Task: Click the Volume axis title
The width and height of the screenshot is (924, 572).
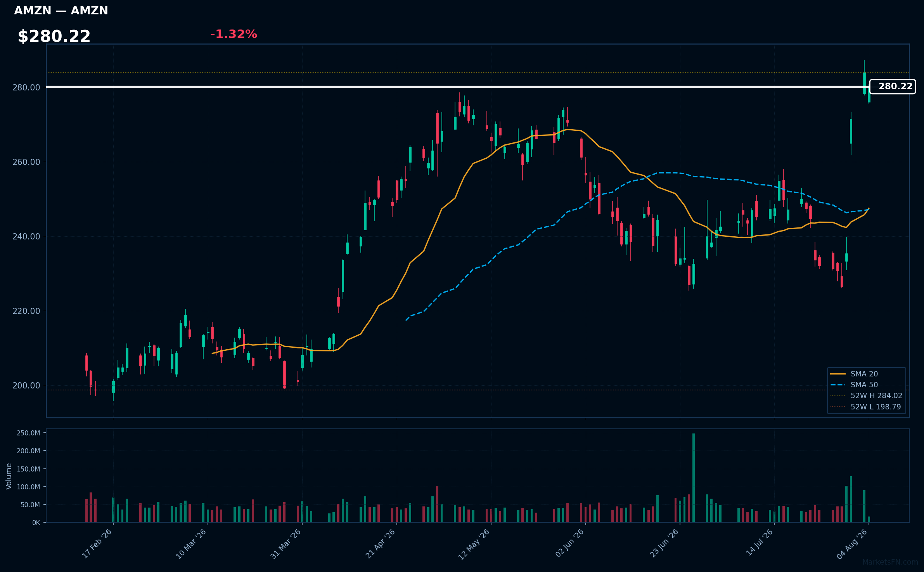Action: point(9,476)
